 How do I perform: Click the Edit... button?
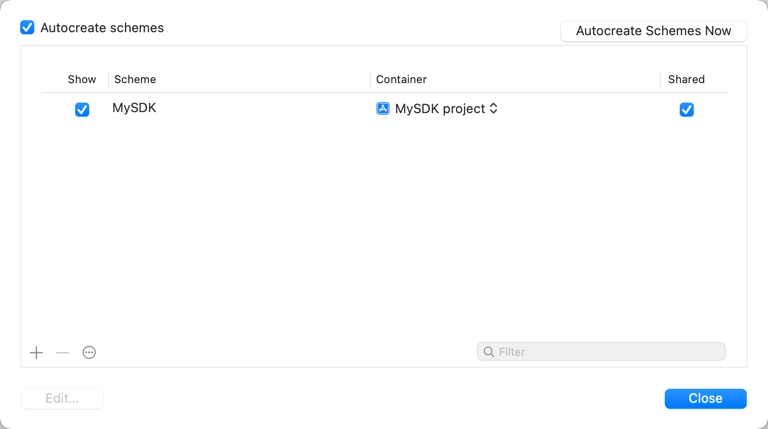62,399
